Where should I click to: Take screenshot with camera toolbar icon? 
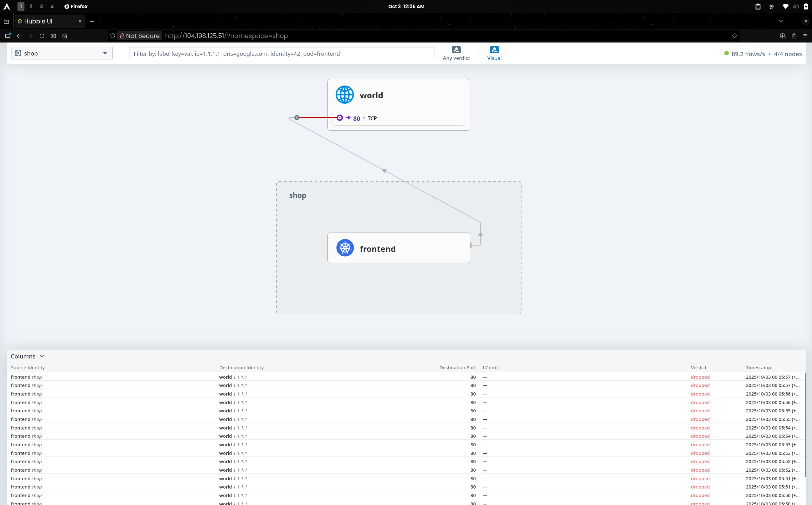click(x=53, y=36)
